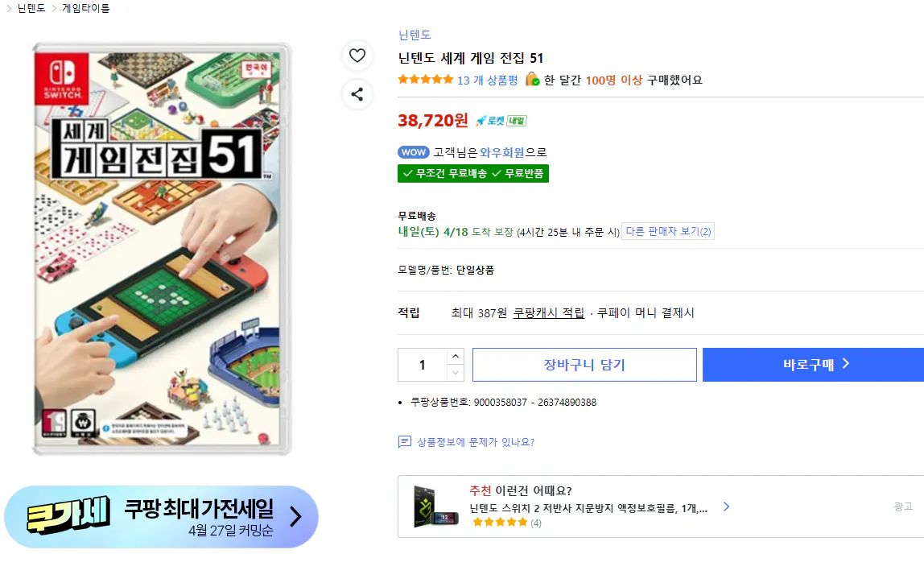The image size is (924, 583).
Task: Add the game to your wishlist heart icon
Action: click(x=357, y=56)
